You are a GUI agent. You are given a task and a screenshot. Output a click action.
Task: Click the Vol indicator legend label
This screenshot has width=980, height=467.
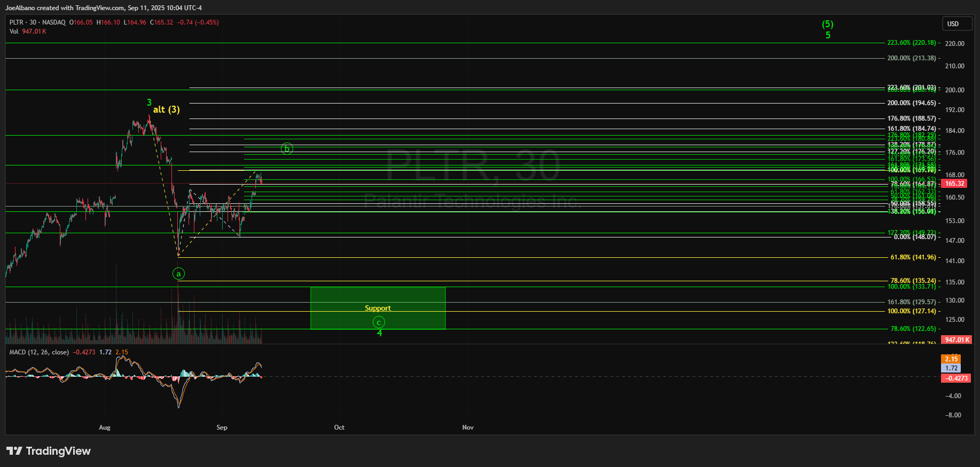pos(14,31)
